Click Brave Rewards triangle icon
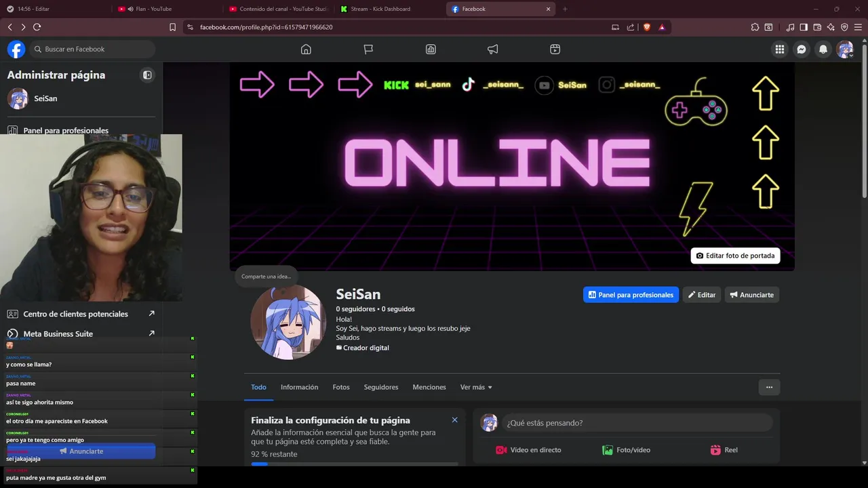Screen dimensions: 868x488 coord(662,27)
